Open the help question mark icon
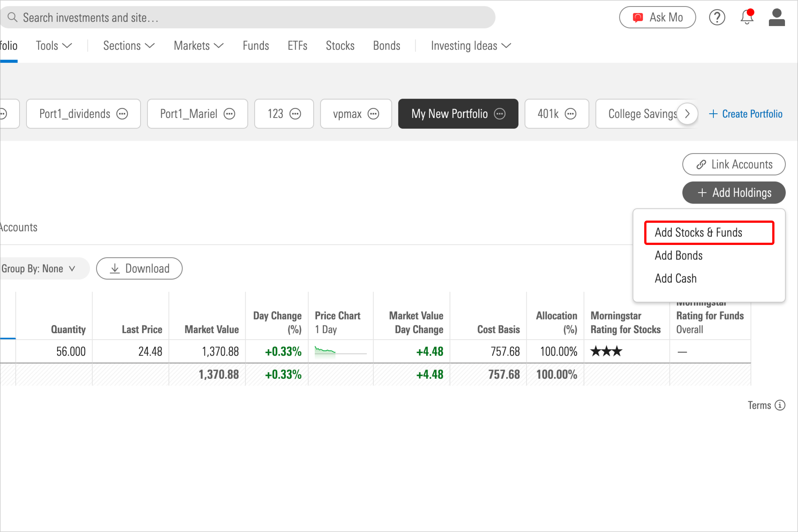This screenshot has width=798, height=532. 717,17
